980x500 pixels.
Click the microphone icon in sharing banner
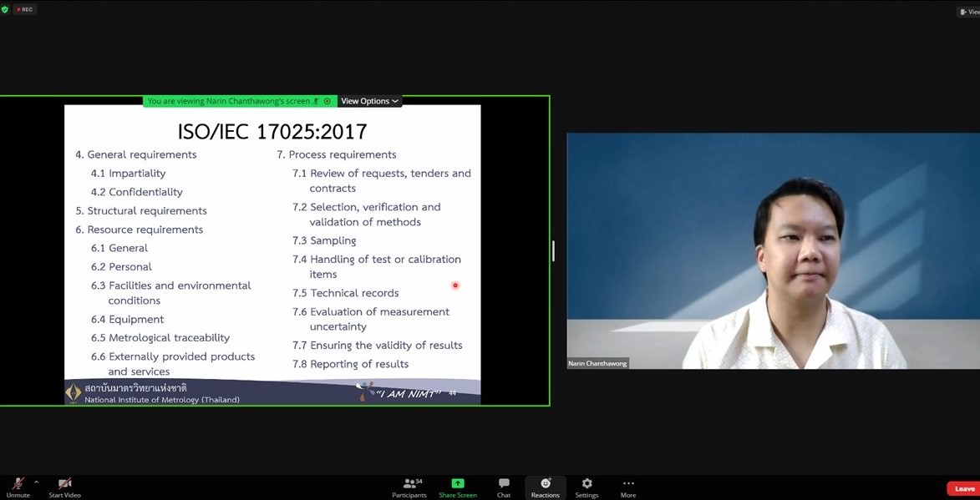click(x=316, y=101)
